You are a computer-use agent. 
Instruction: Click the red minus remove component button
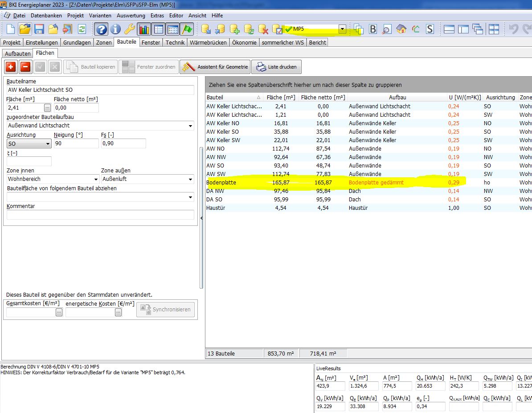coord(25,67)
